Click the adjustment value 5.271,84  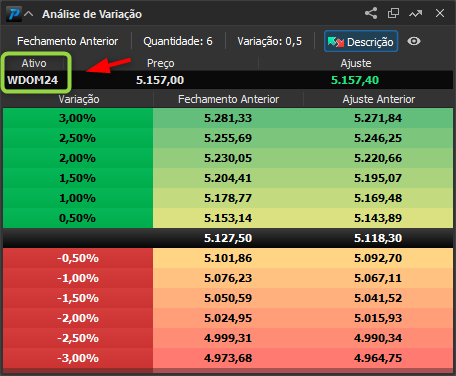click(378, 118)
